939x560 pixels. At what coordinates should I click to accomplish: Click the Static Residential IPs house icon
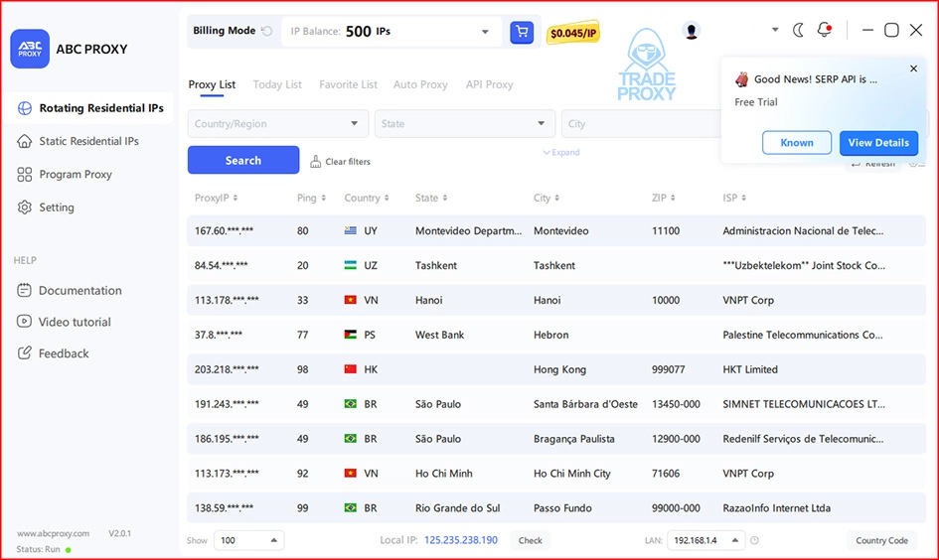click(x=25, y=141)
